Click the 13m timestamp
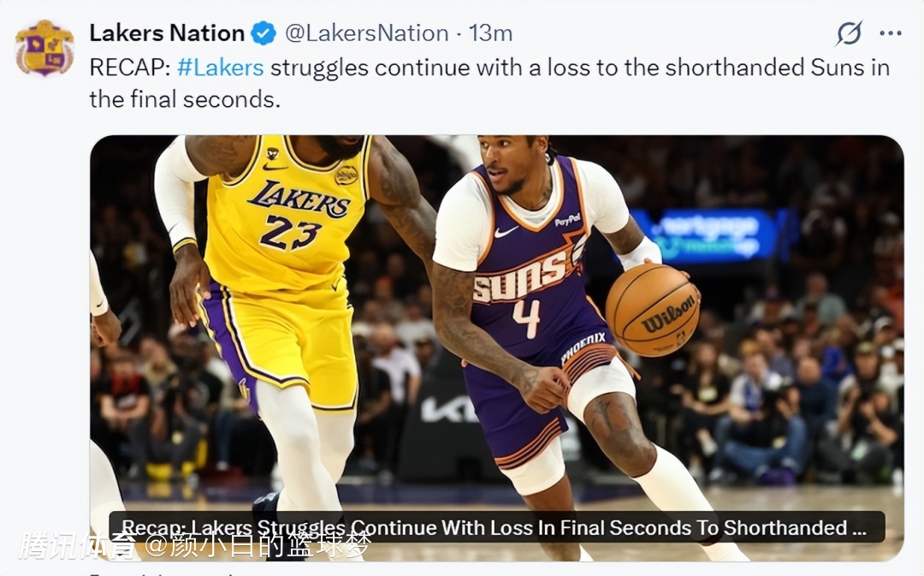This screenshot has width=924, height=576. point(491,34)
